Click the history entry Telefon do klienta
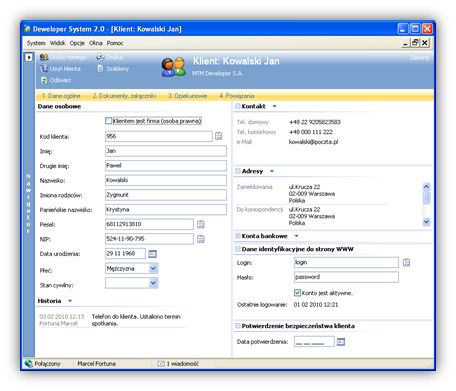This screenshot has width=456, height=391. (x=136, y=320)
